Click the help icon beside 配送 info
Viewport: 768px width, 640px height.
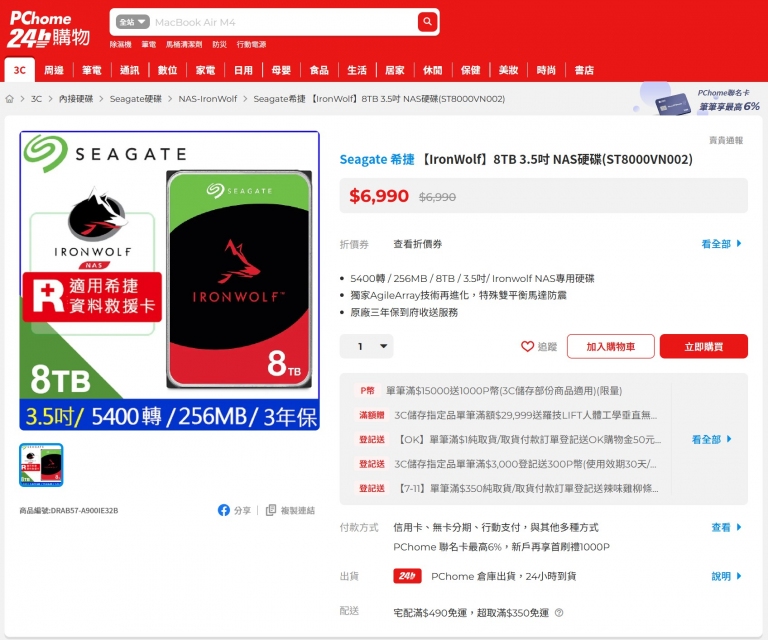559,613
